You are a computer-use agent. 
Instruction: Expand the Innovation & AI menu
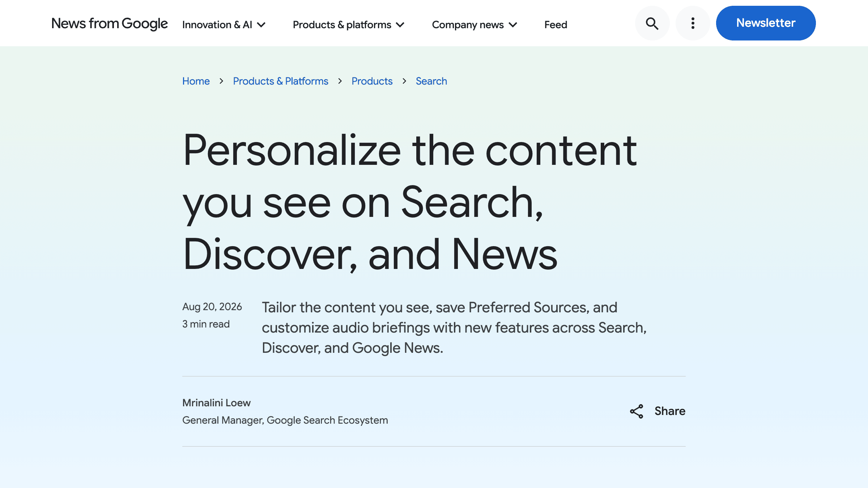(x=224, y=25)
